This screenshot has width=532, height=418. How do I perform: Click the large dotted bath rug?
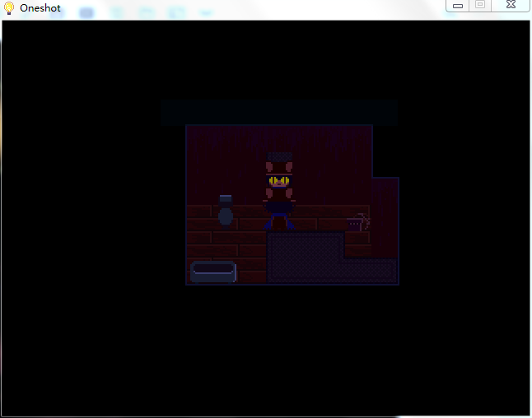pyautogui.click(x=305, y=257)
